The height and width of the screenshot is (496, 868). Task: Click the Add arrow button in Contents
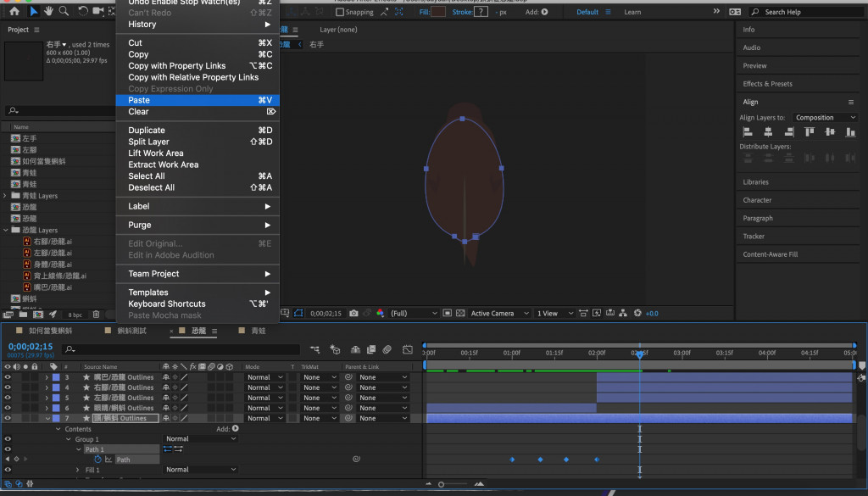[x=236, y=429]
